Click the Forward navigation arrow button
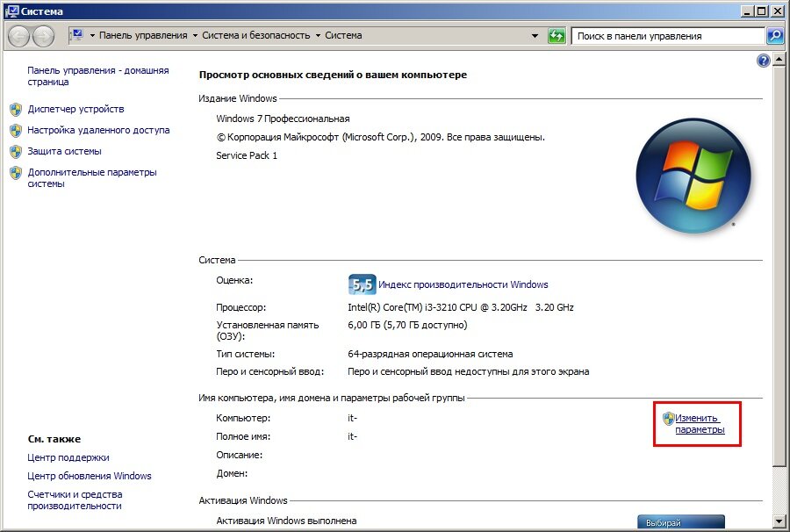The height and width of the screenshot is (532, 790). tap(44, 36)
